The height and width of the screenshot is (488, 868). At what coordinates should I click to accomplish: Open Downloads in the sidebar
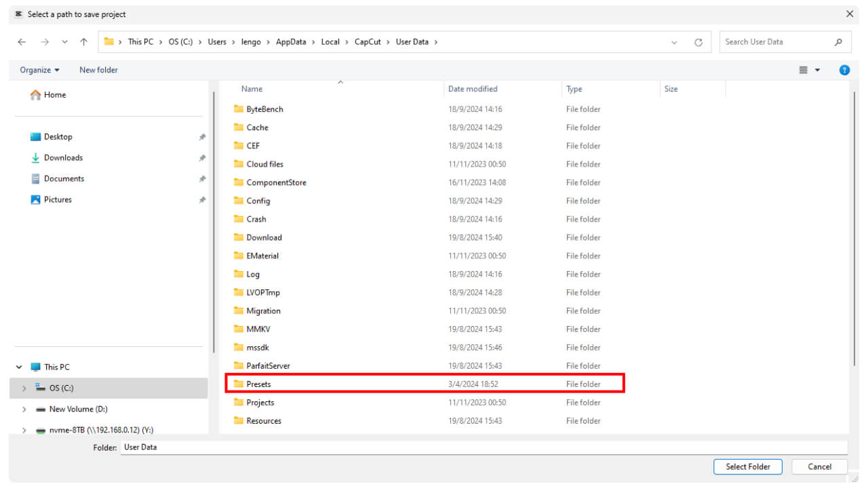57,158
